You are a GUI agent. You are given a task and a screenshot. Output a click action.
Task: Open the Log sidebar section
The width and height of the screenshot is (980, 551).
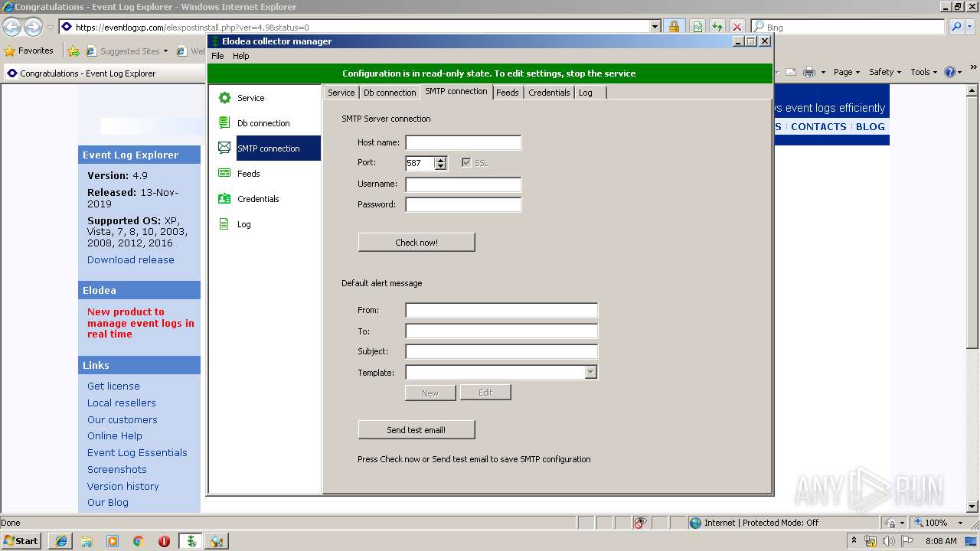tap(264, 224)
